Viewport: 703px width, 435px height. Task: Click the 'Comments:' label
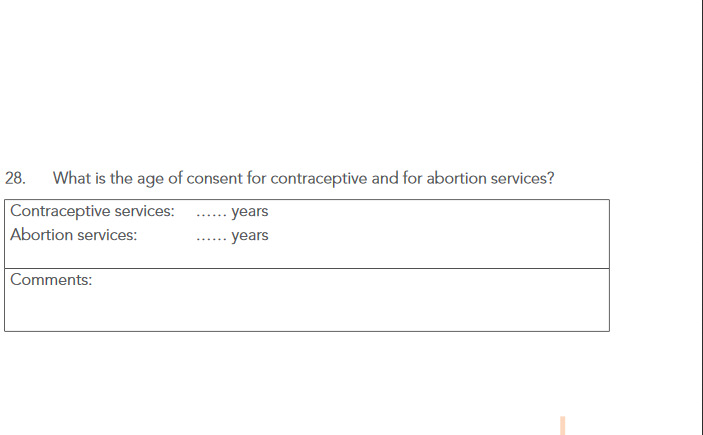(51, 280)
